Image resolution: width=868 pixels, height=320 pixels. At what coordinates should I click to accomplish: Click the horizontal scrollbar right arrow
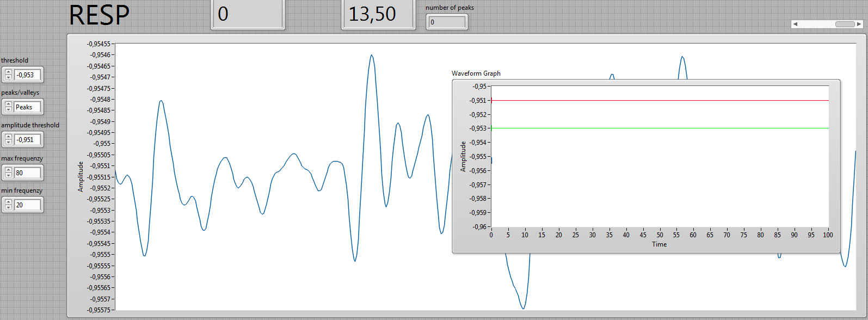(859, 24)
